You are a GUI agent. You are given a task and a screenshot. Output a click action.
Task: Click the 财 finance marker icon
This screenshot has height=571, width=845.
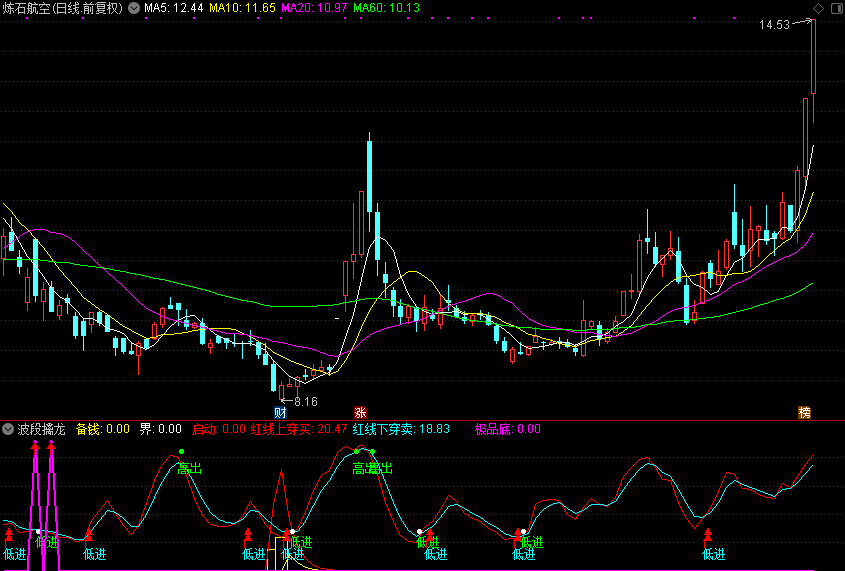280,412
